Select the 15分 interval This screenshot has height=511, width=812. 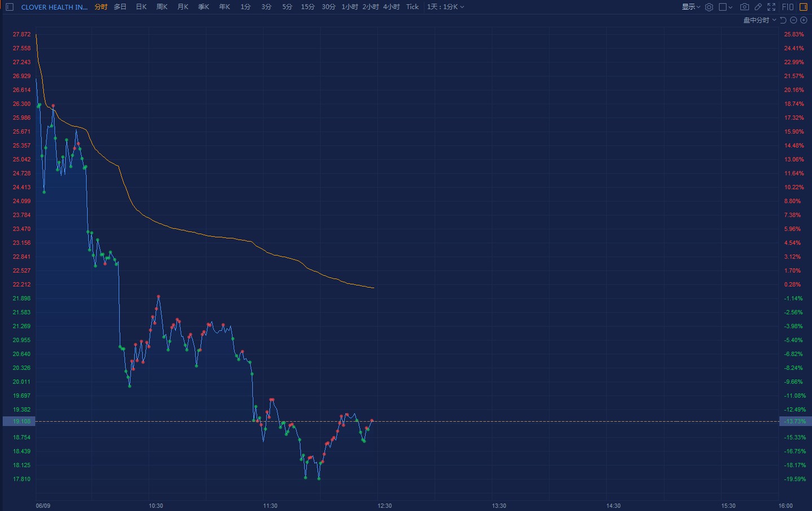click(308, 7)
